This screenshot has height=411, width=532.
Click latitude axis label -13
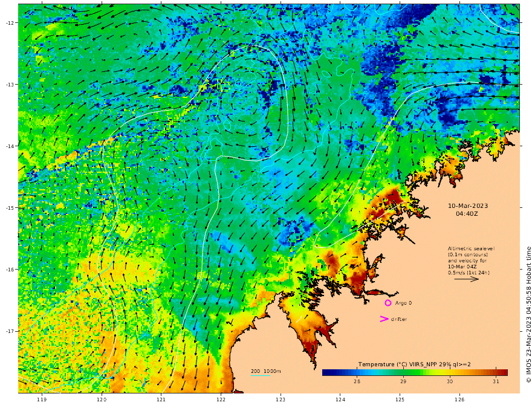pos(10,85)
